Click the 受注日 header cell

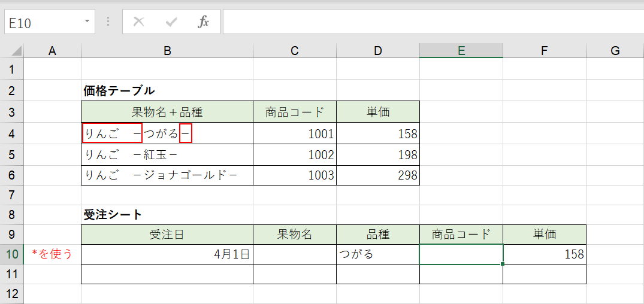167,234
